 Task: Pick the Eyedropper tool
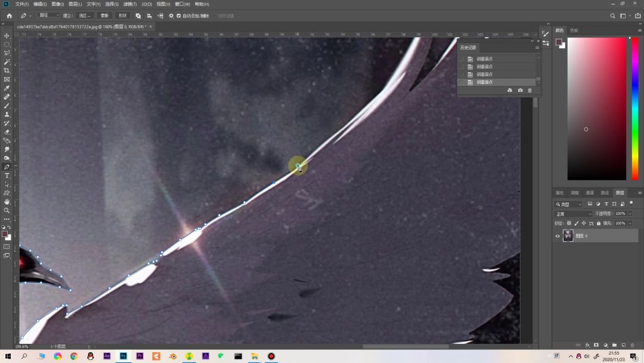[7, 88]
